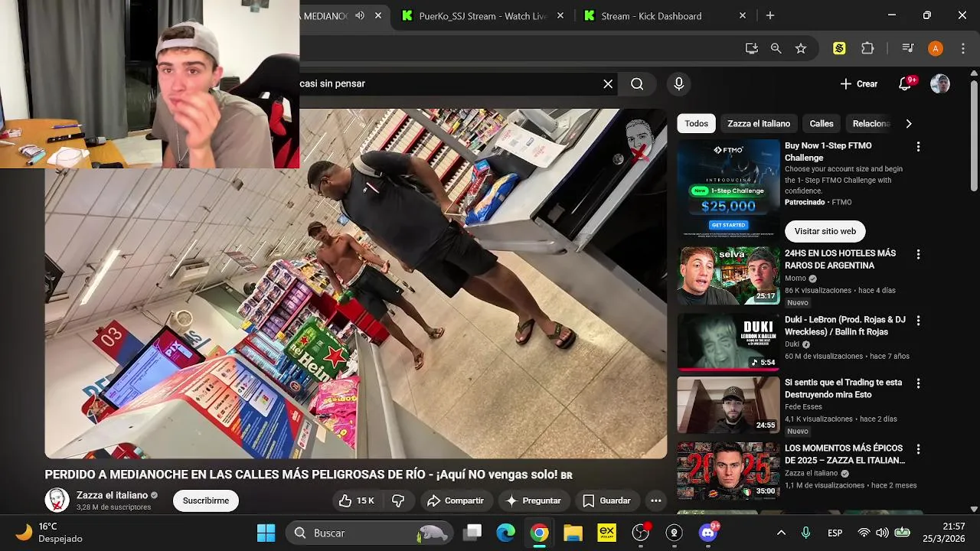The height and width of the screenshot is (551, 980).
Task: Select the Relacionados filter chip
Action: click(871, 123)
